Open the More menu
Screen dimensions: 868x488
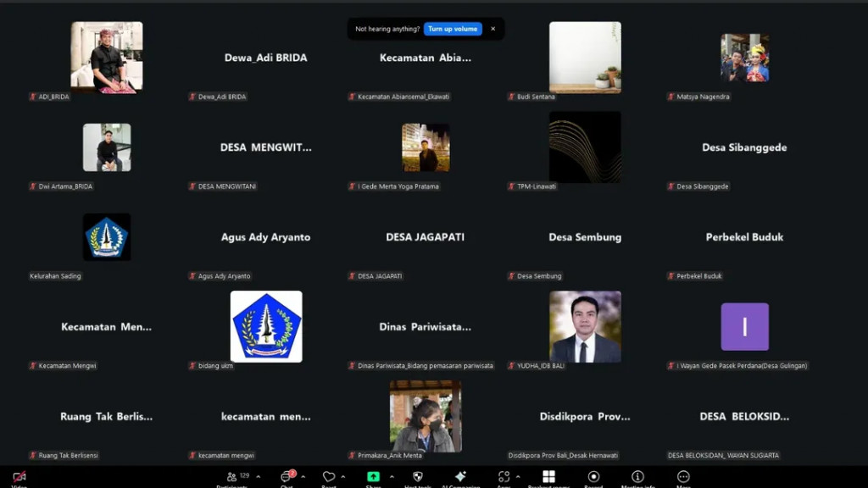tap(683, 478)
